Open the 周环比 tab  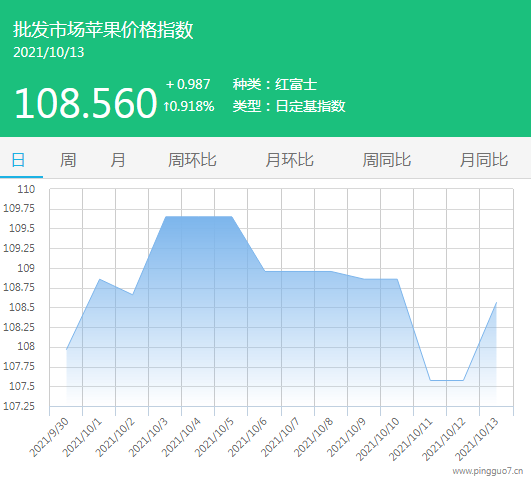point(192,160)
